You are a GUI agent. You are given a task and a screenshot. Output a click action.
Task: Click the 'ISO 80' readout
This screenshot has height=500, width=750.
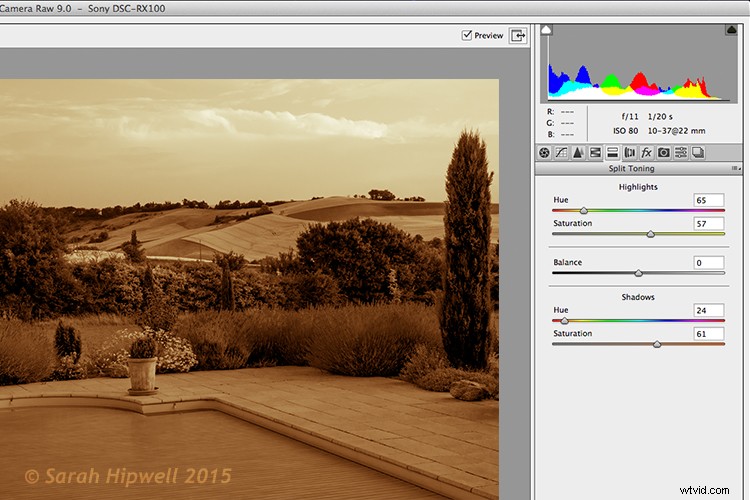click(x=626, y=131)
